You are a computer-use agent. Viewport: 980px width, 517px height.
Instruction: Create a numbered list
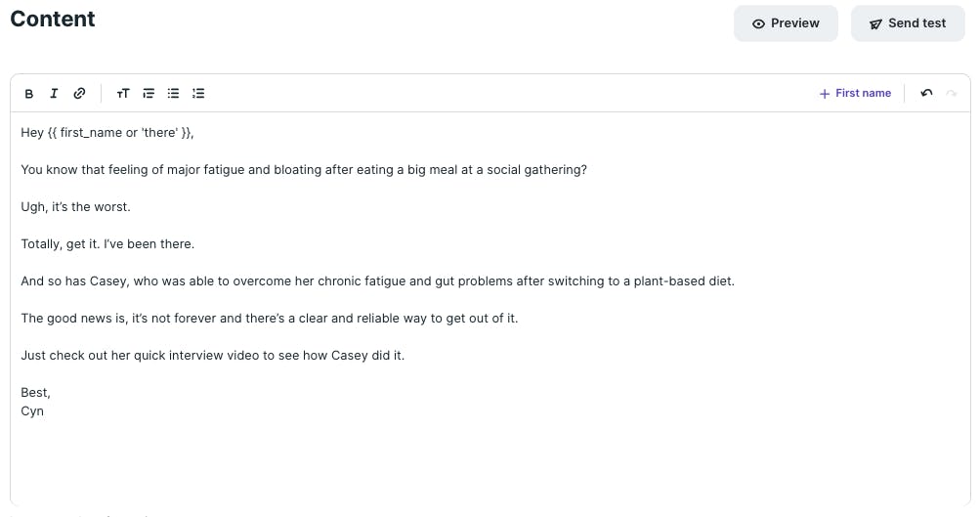[x=198, y=94]
